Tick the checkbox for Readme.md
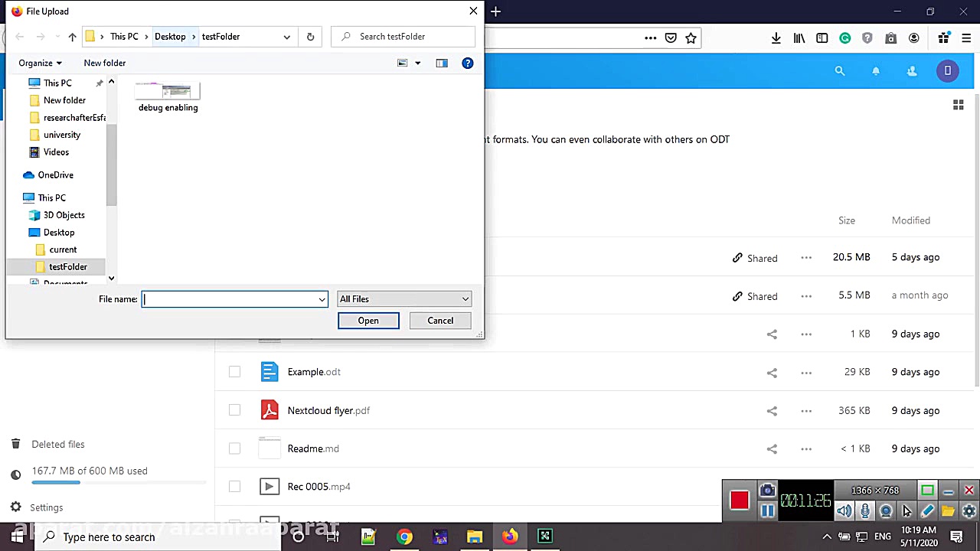Image resolution: width=980 pixels, height=551 pixels. pyautogui.click(x=234, y=448)
